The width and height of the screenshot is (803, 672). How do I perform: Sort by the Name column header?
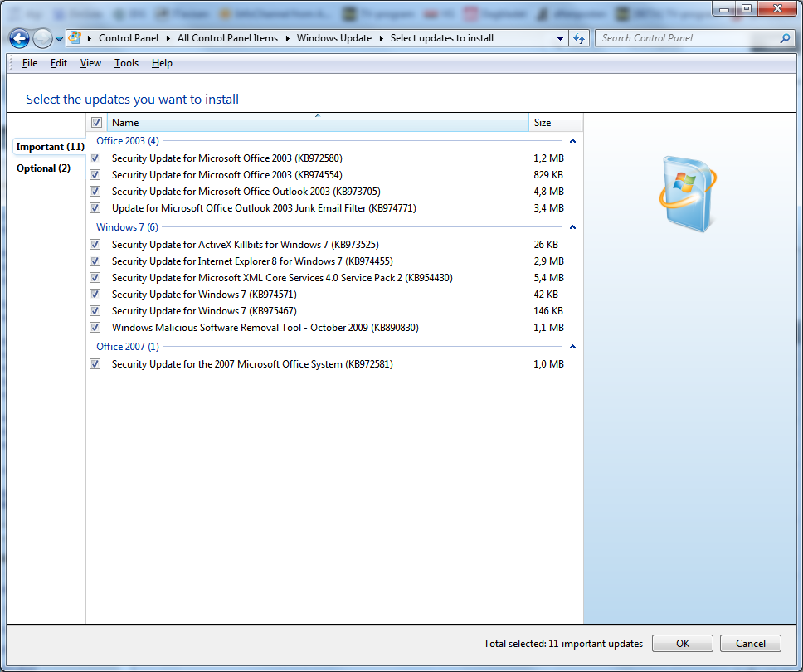318,123
